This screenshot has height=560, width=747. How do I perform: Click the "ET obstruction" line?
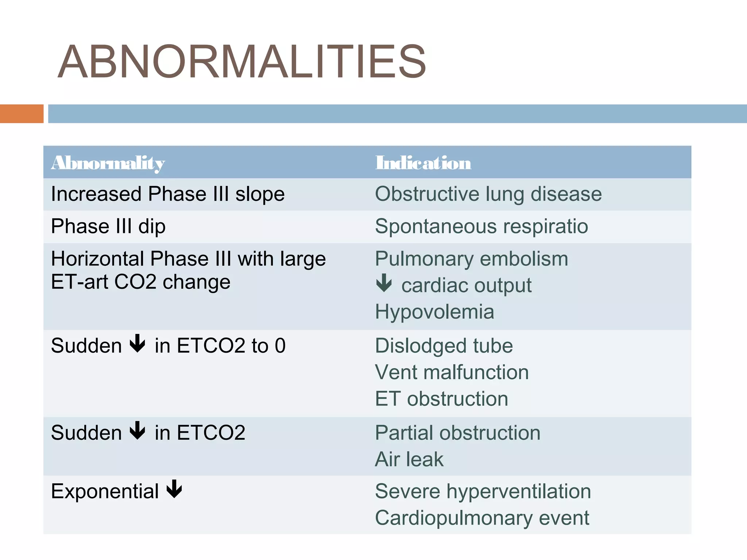click(x=441, y=399)
